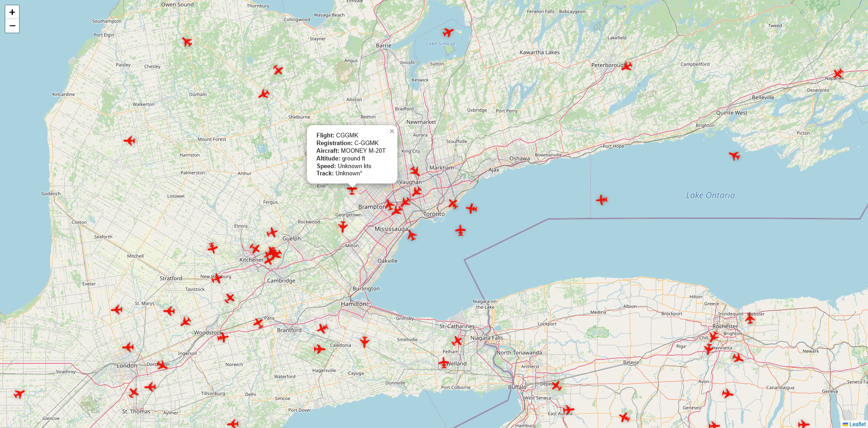Zoom out of the map

coord(12,26)
